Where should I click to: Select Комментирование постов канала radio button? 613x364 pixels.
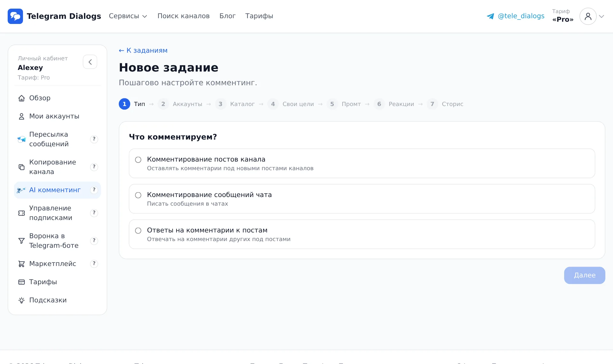coord(138,160)
